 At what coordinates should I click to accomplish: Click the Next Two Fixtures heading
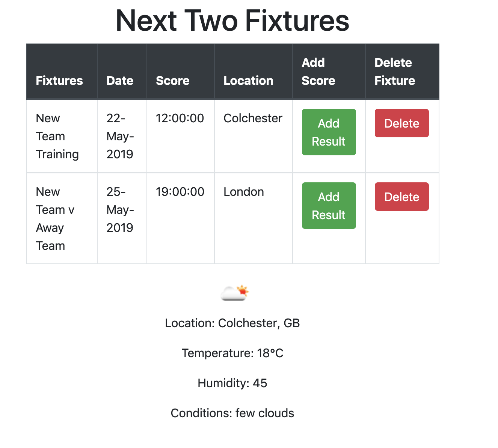(232, 21)
